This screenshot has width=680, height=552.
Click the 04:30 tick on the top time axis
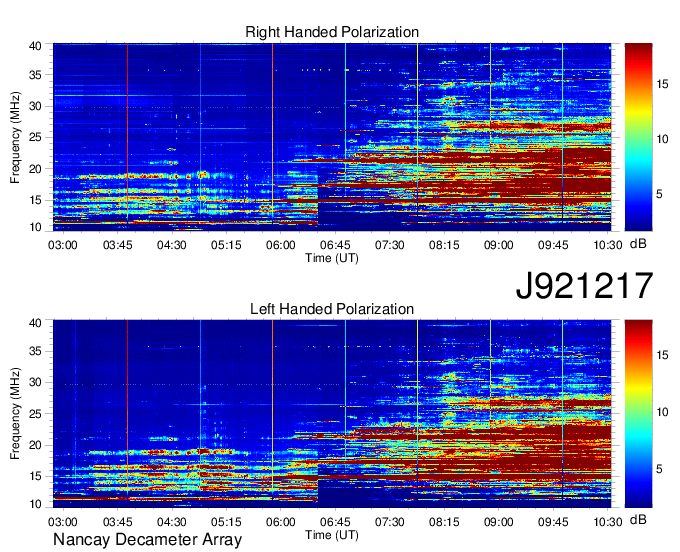[x=172, y=245]
